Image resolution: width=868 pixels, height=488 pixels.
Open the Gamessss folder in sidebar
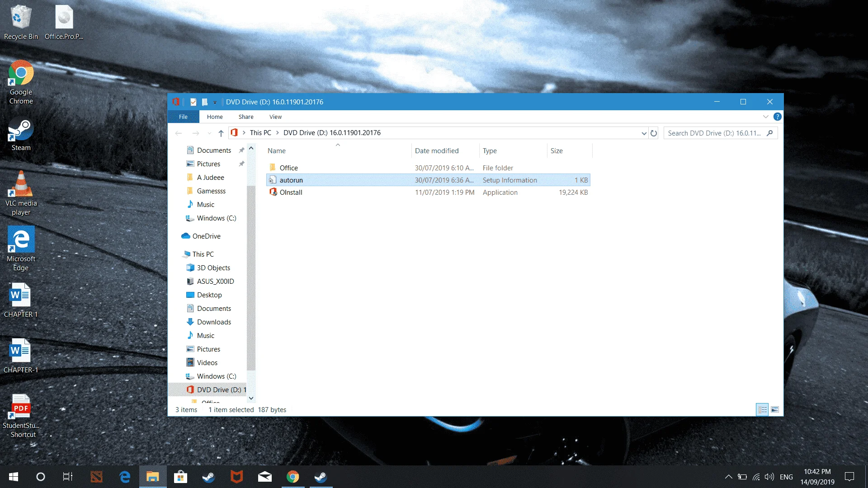[x=211, y=191]
